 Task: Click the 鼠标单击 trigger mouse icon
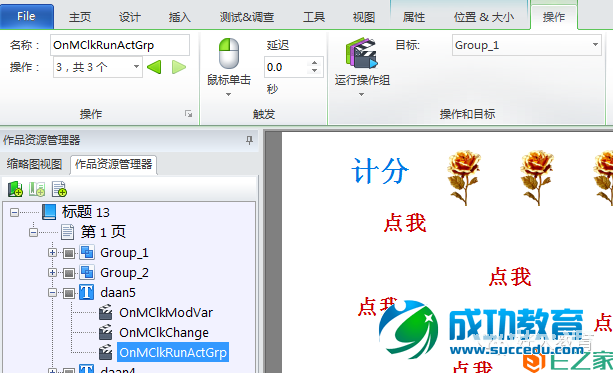229,54
